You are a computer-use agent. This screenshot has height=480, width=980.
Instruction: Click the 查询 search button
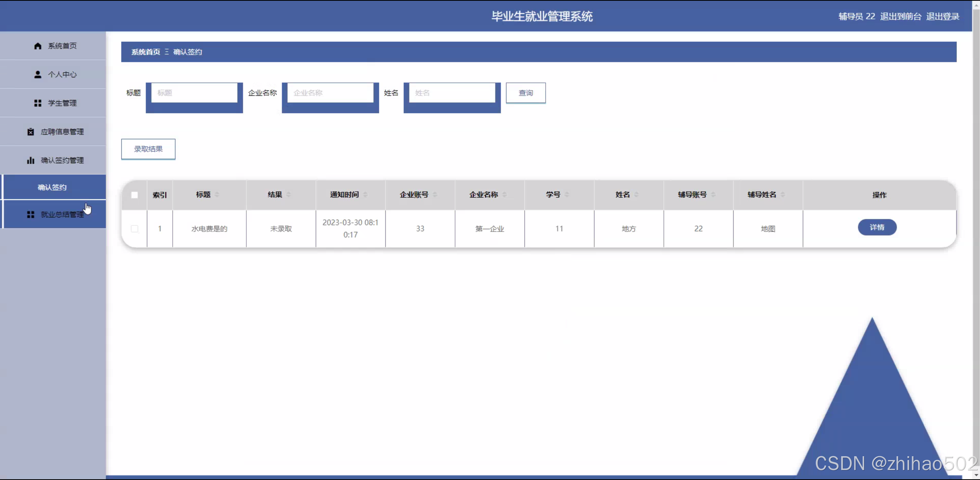(525, 93)
